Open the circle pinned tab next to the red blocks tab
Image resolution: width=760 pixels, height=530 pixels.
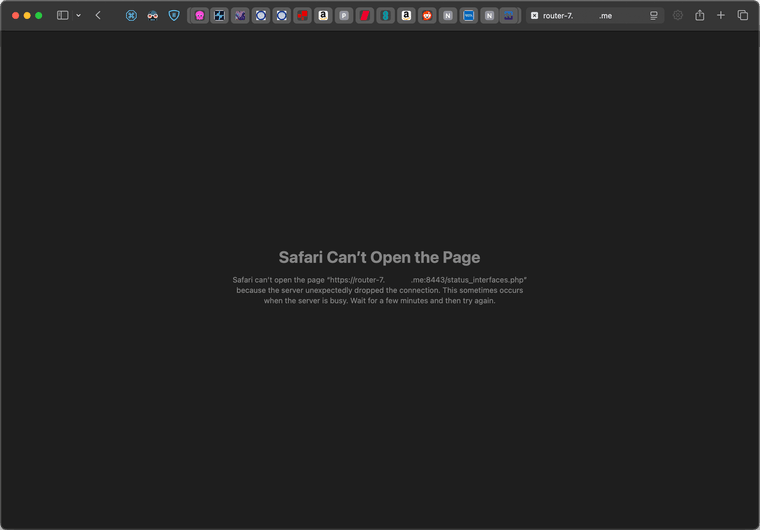click(x=282, y=16)
